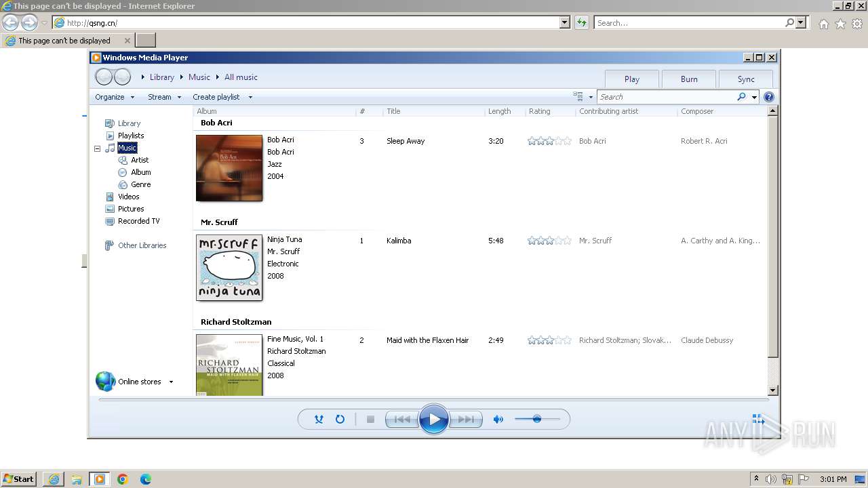This screenshot has width=868, height=488.
Task: Select Library in navigation pane
Action: 129,123
